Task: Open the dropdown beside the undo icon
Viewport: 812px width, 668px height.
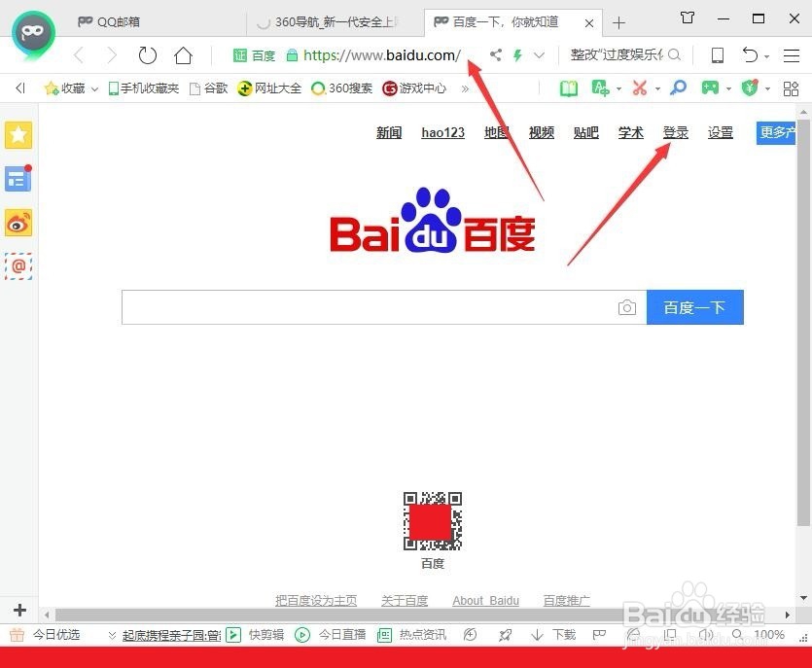Action: pyautogui.click(x=767, y=56)
